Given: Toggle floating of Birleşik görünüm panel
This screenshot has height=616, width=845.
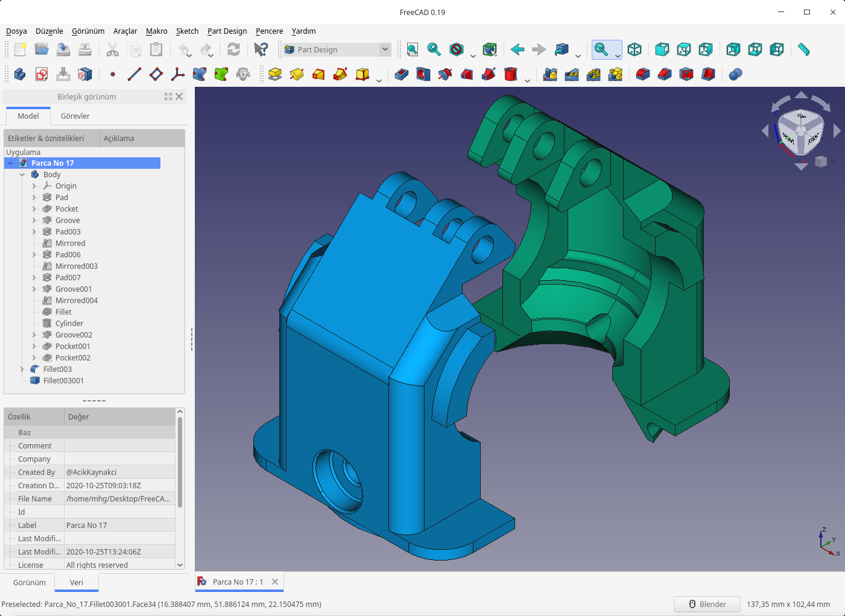Looking at the screenshot, I should point(168,96).
